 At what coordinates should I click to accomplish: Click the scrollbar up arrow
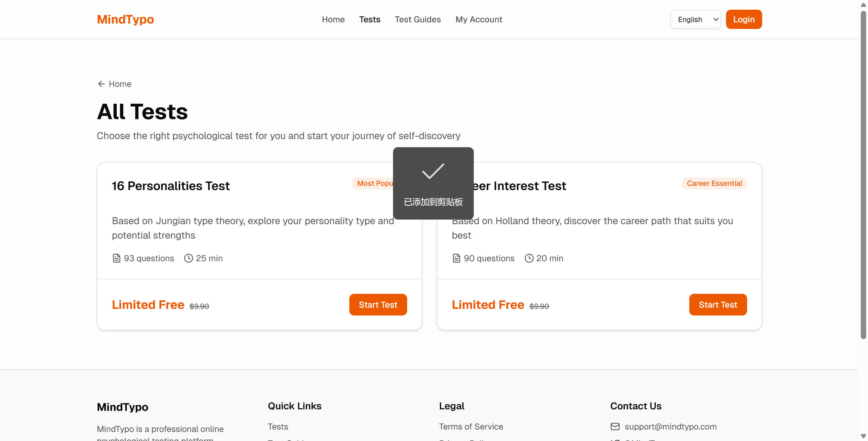click(x=863, y=5)
